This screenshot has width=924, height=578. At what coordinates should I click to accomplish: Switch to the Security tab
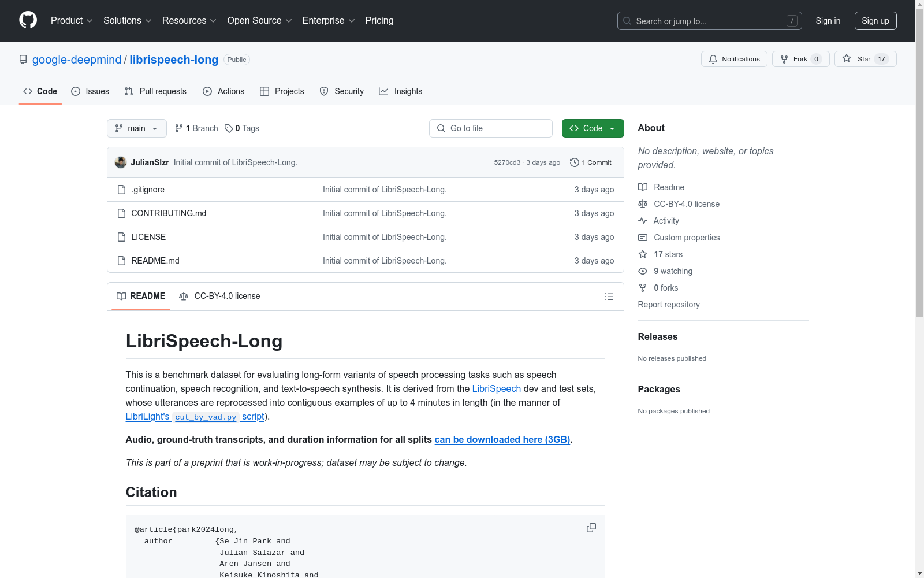(342, 91)
